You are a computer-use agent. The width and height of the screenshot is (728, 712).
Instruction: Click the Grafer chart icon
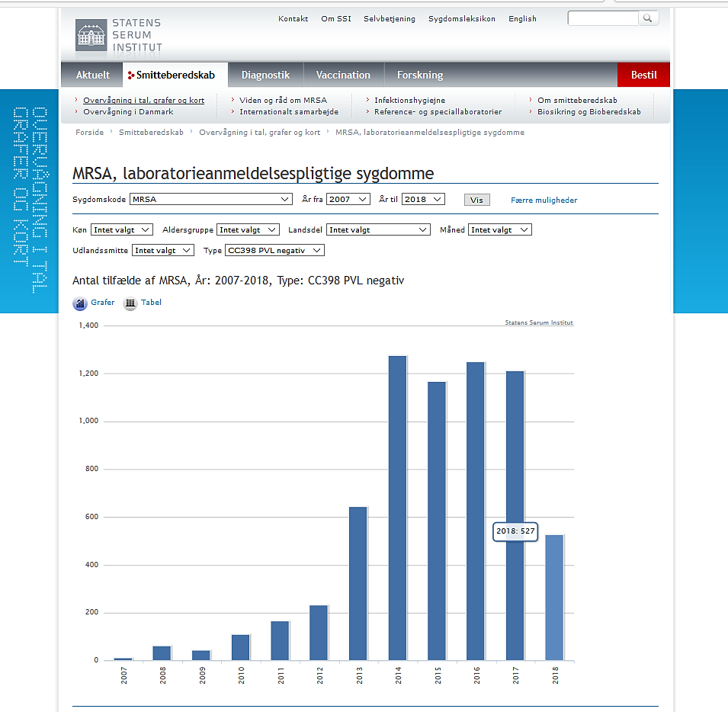(80, 303)
